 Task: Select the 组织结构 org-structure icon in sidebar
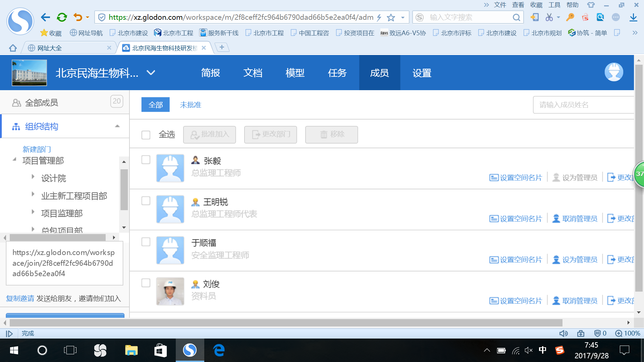[x=16, y=126]
